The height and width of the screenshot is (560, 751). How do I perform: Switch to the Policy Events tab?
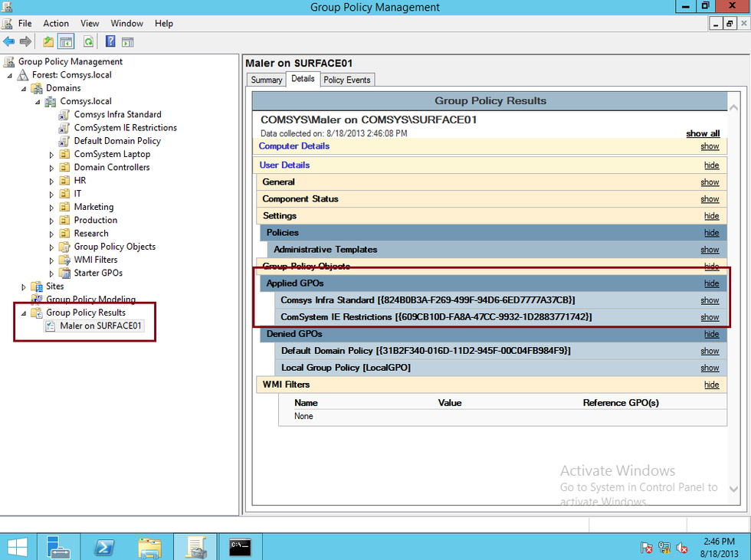point(346,80)
